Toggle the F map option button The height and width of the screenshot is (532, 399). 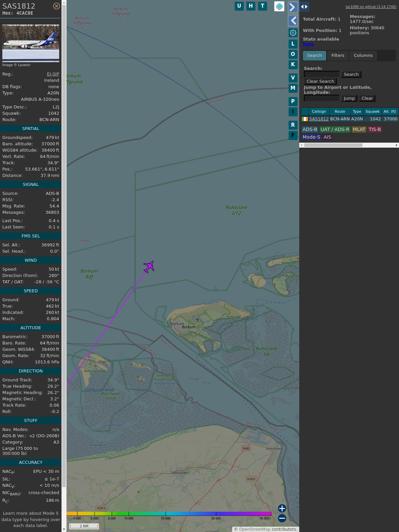tap(293, 135)
